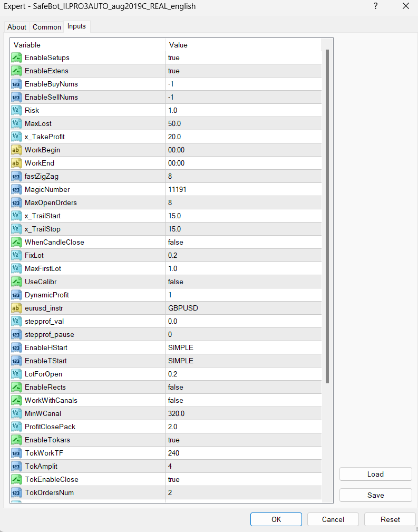Click the Save button
Image resolution: width=418 pixels, height=532 pixels.
click(x=376, y=495)
